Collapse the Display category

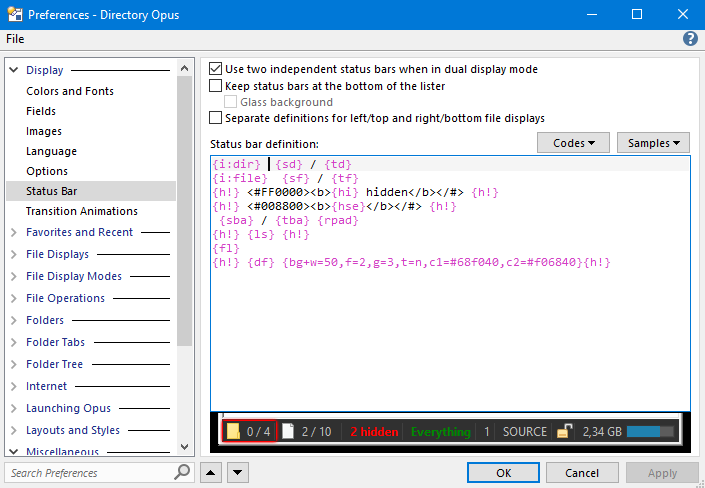pyautogui.click(x=14, y=70)
